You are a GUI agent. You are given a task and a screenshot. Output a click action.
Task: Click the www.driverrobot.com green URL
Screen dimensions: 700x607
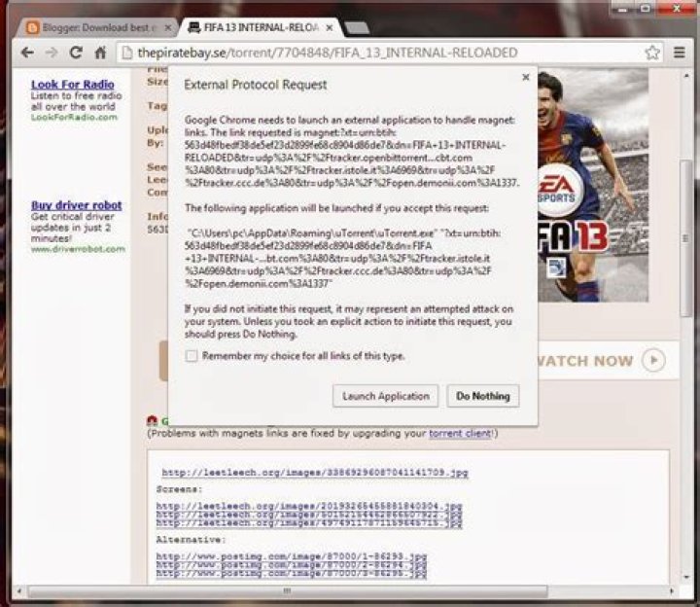pos(78,249)
